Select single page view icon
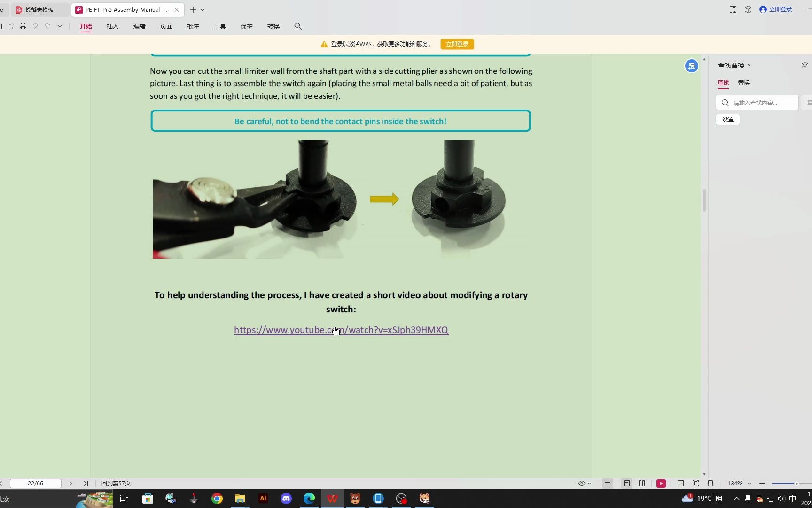Viewport: 812px width, 508px height. 627,484
